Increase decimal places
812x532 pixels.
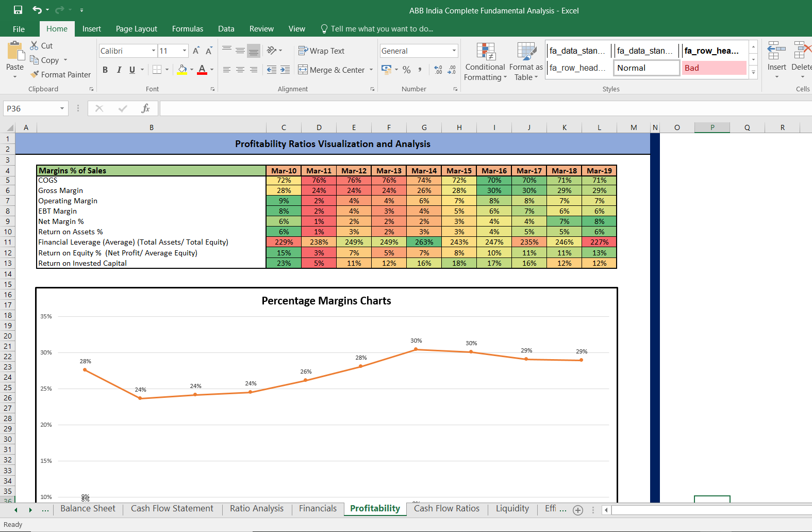click(438, 70)
